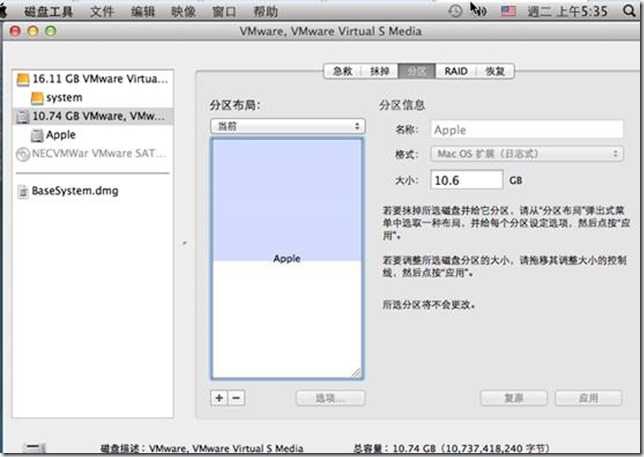This screenshot has height=457, width=644.
Task: Open the US flag input source menu
Action: tap(508, 11)
